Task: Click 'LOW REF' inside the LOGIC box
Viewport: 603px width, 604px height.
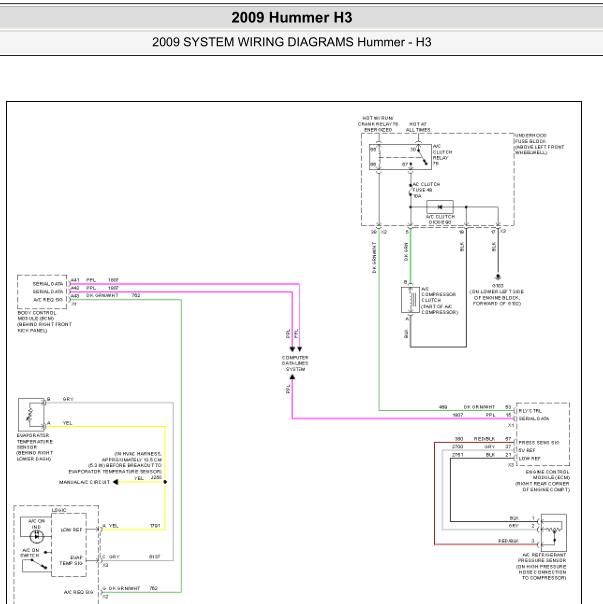Action: click(71, 530)
